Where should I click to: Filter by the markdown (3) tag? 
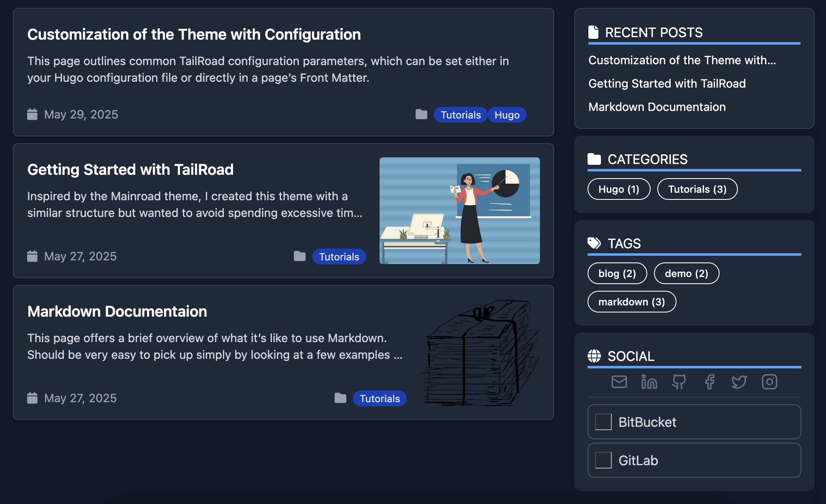631,302
